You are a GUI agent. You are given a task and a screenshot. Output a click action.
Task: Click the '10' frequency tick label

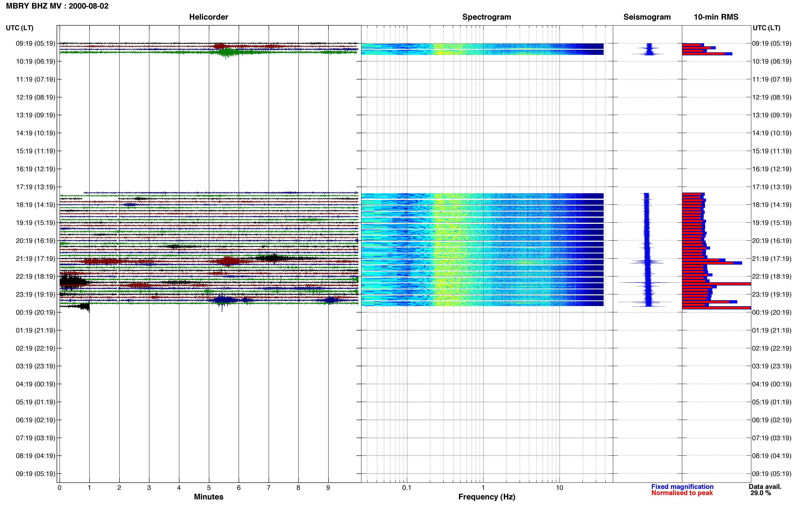coord(559,487)
